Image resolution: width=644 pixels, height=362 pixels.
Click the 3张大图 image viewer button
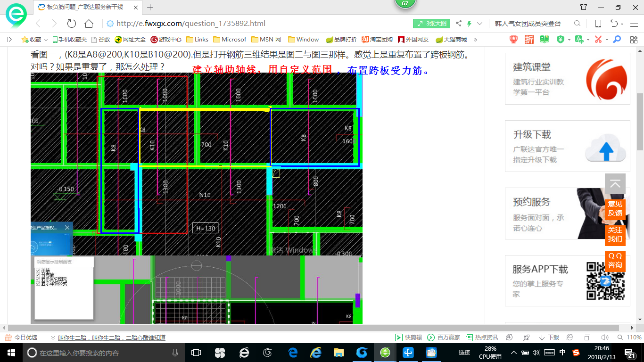(x=432, y=24)
